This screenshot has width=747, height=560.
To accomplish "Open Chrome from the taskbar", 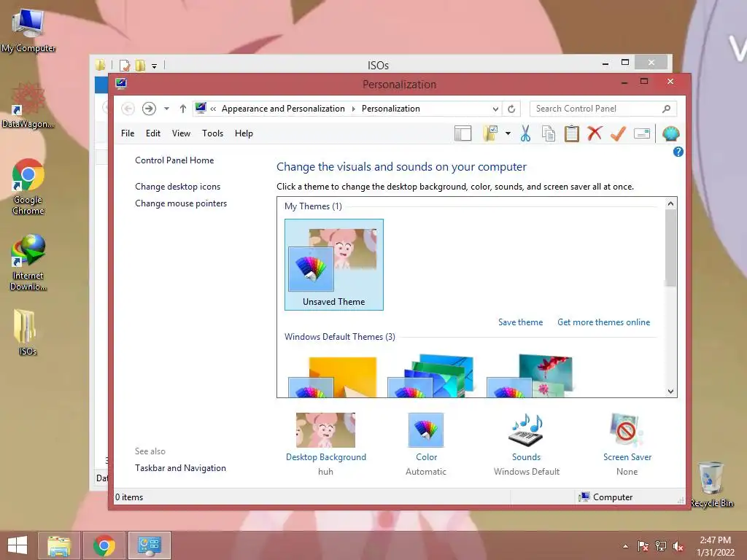I will pos(104,545).
